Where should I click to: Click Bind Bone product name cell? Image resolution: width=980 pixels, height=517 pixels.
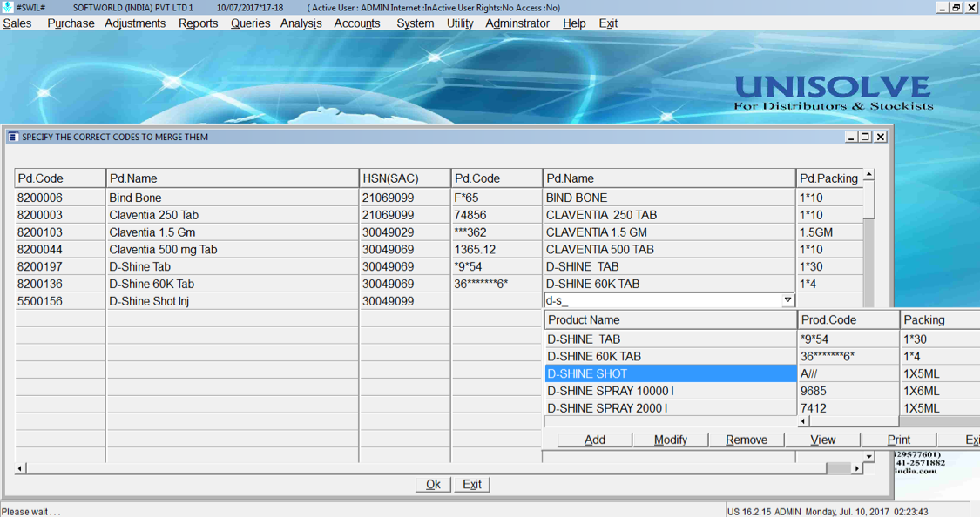(x=232, y=198)
